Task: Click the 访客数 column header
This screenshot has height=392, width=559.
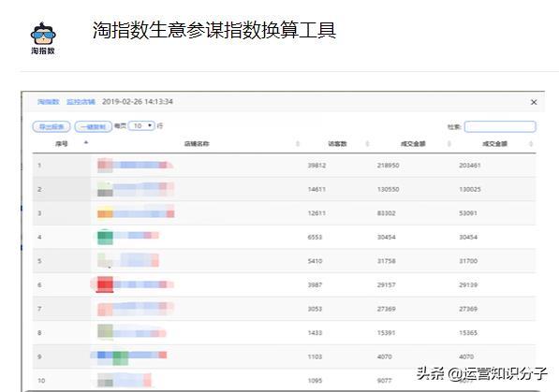Action: pyautogui.click(x=337, y=144)
